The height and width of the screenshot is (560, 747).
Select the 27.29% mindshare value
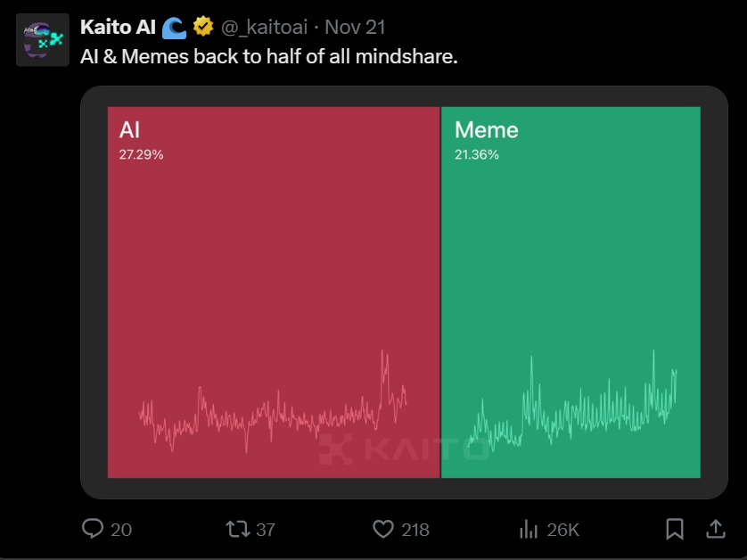click(141, 154)
